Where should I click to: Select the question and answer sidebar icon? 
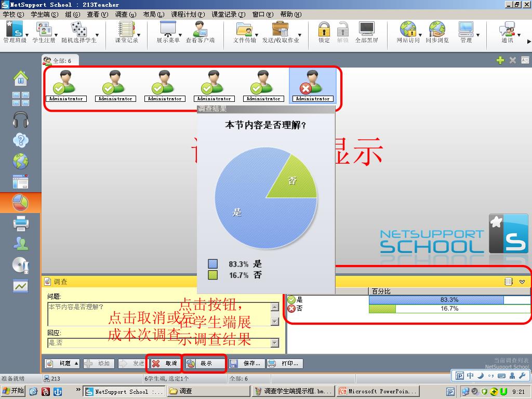coord(21,140)
